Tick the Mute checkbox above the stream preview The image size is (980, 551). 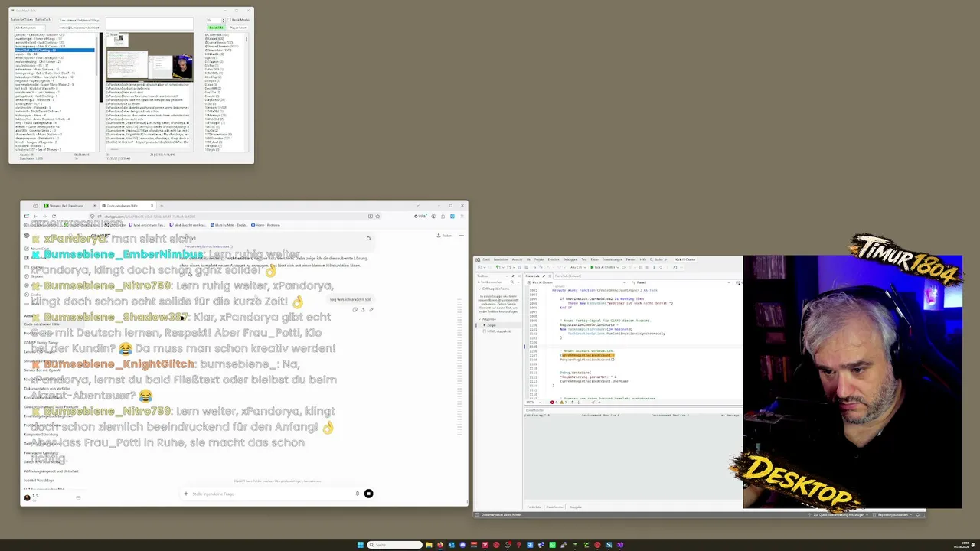pyautogui.click(x=109, y=34)
